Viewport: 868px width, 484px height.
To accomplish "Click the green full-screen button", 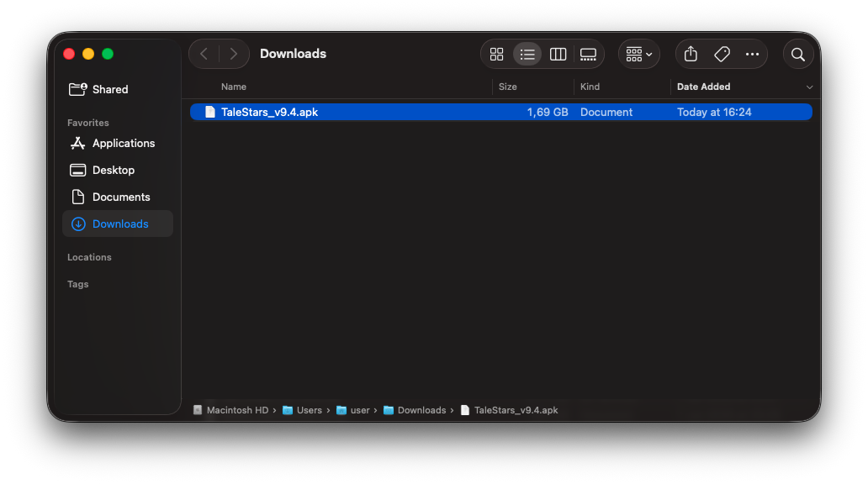I will (x=108, y=54).
